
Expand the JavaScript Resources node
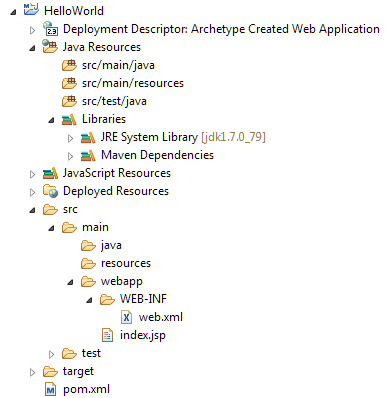click(x=32, y=174)
